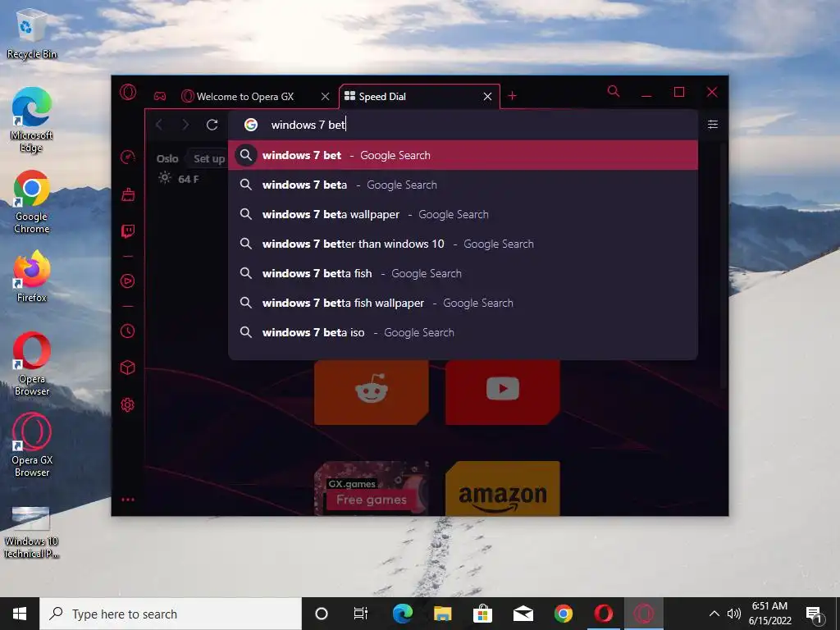The width and height of the screenshot is (840, 630).
Task: Select the Speed Dial tab
Action: (413, 97)
